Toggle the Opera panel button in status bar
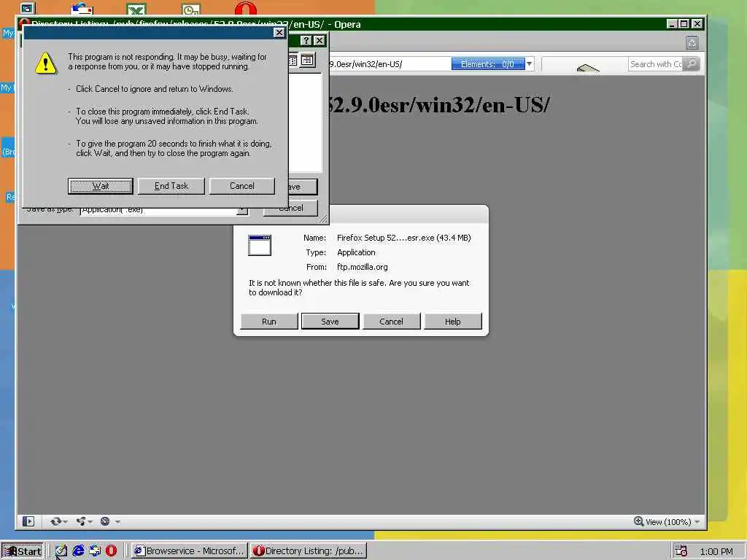Viewport: 747px width, 560px height. (x=28, y=521)
